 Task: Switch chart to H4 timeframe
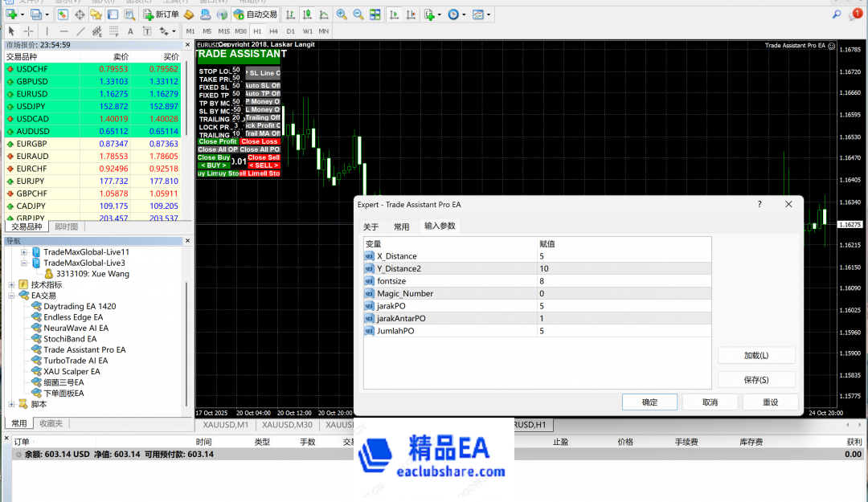[273, 31]
